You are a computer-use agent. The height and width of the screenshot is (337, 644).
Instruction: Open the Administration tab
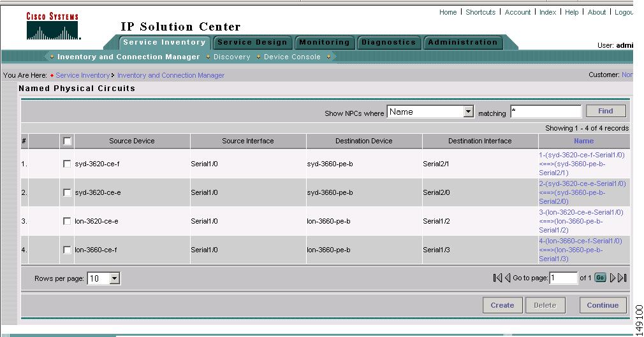pyautogui.click(x=462, y=42)
